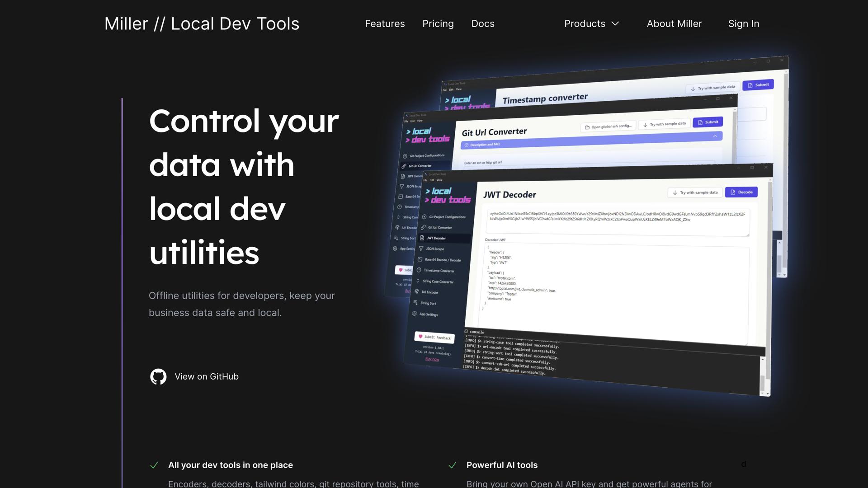The height and width of the screenshot is (488, 868).
Task: Expand the Description and FAQ section
Action: click(484, 144)
